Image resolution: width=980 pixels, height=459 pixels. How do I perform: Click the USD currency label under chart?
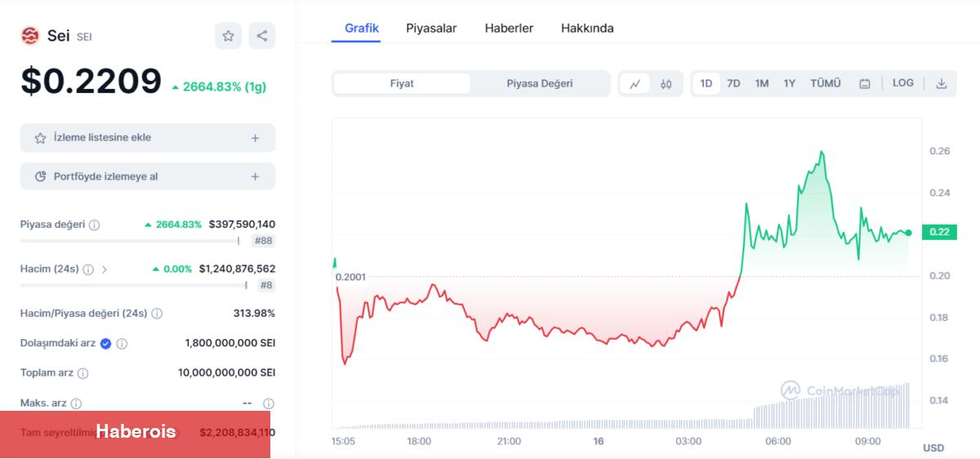(x=933, y=448)
